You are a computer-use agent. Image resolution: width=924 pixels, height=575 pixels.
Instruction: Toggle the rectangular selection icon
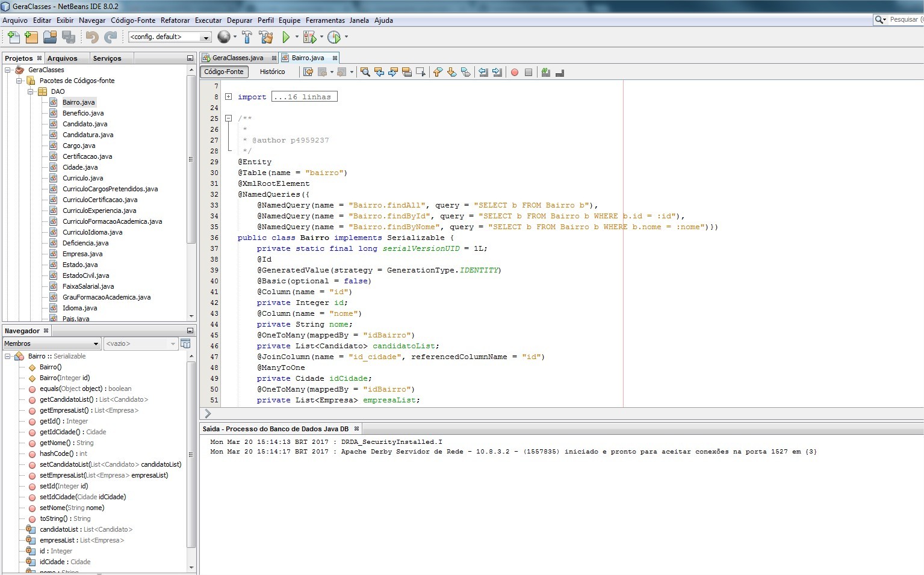420,72
